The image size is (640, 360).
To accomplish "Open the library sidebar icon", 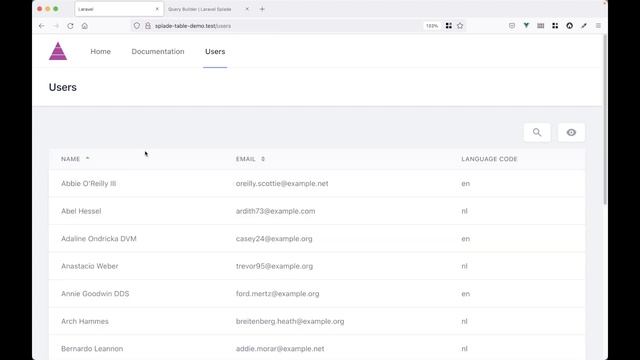I will (540, 26).
